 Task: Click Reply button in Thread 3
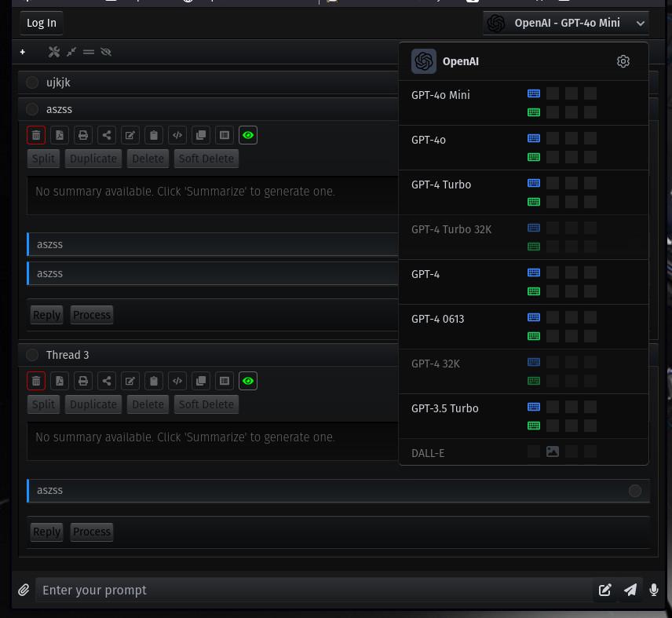tap(47, 532)
